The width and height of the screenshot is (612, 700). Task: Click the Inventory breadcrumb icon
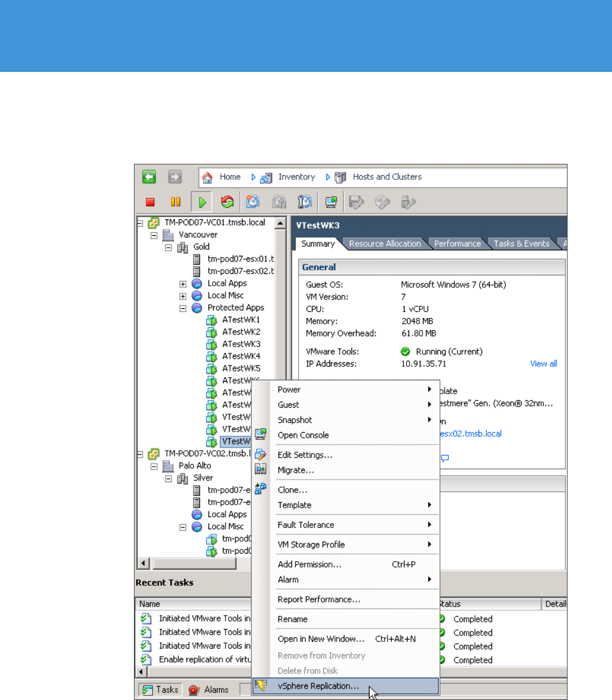266,177
